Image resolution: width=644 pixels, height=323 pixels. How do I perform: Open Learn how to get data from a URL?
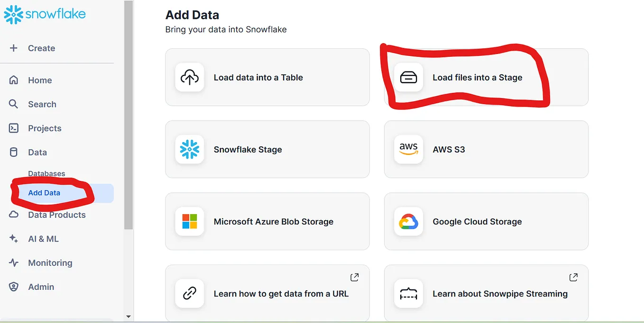[x=267, y=294]
